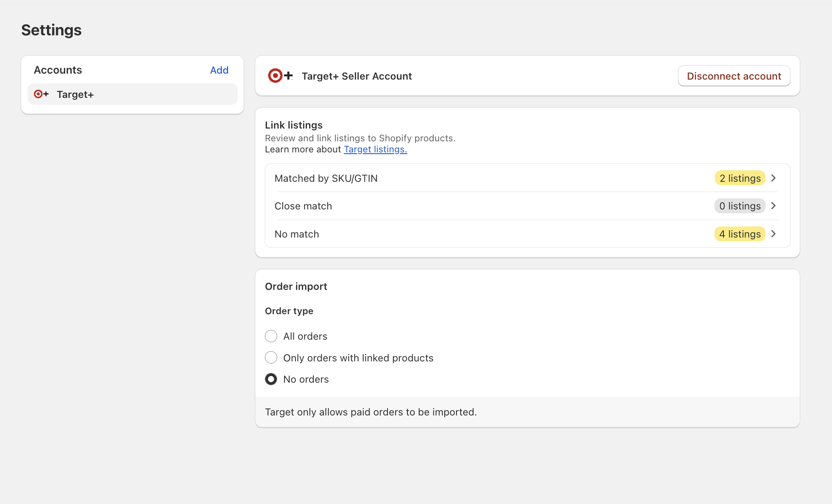Click the Settings page title
Image resolution: width=832 pixels, height=504 pixels.
point(52,30)
